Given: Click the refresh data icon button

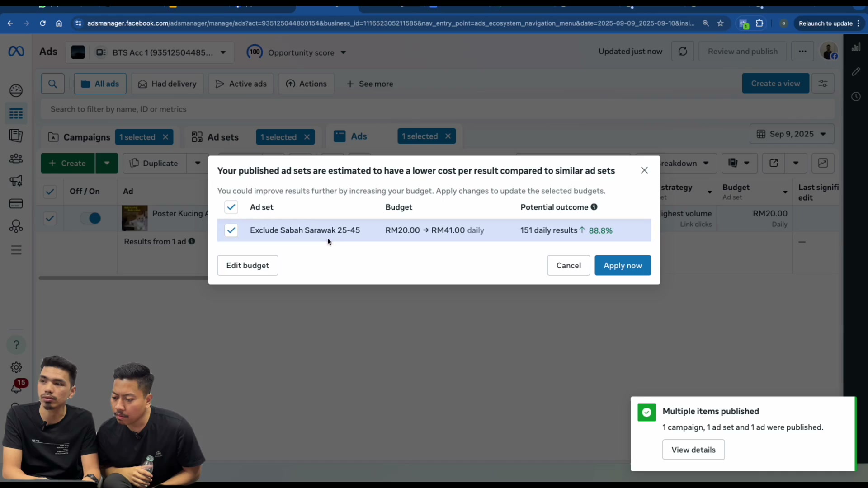Looking at the screenshot, I should click(x=683, y=52).
